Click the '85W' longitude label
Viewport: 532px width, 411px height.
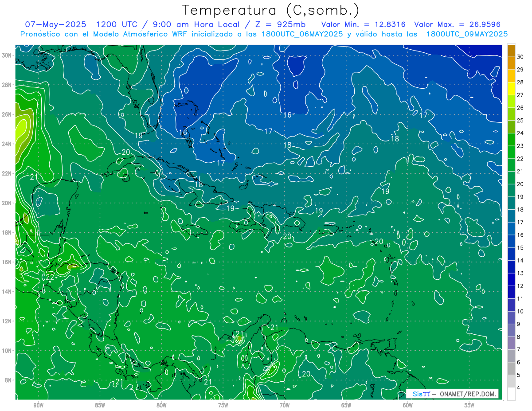(x=100, y=405)
